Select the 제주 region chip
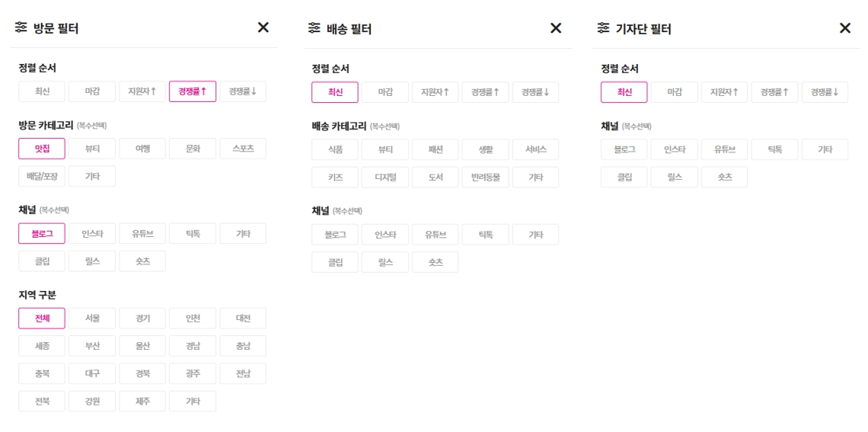Viewport: 868px width, 432px height. (142, 402)
